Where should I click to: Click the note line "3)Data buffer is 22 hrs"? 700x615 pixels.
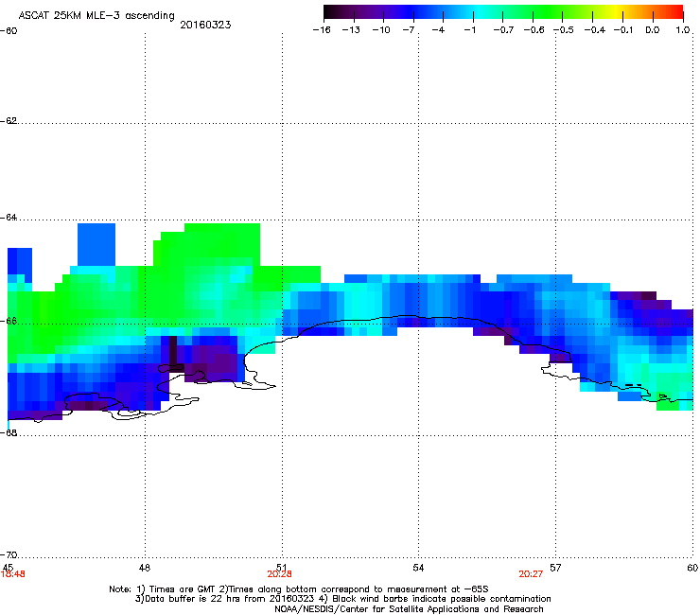coord(342,599)
